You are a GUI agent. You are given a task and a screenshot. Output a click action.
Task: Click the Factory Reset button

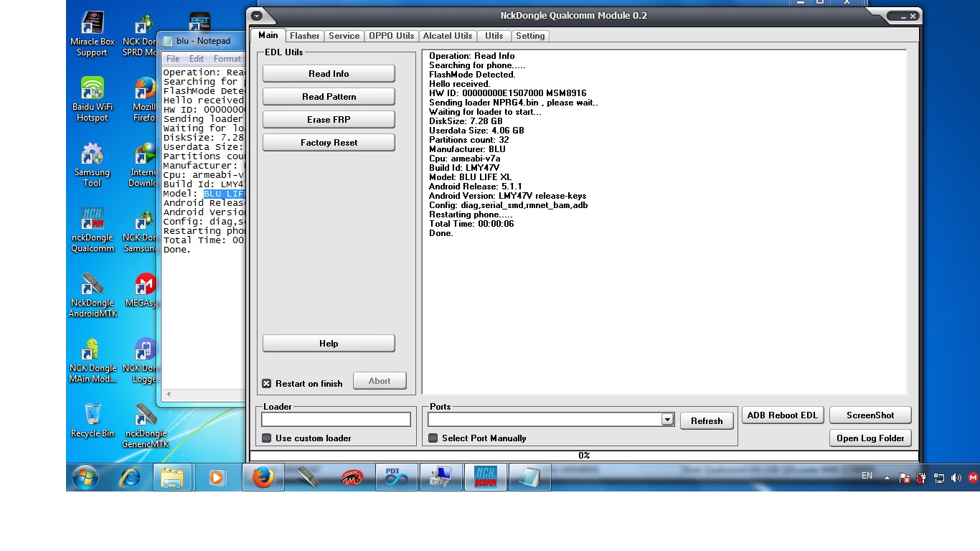329,143
